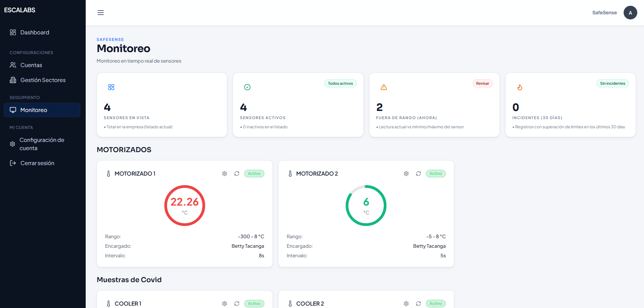Click the Revisar badge

pos(482,83)
